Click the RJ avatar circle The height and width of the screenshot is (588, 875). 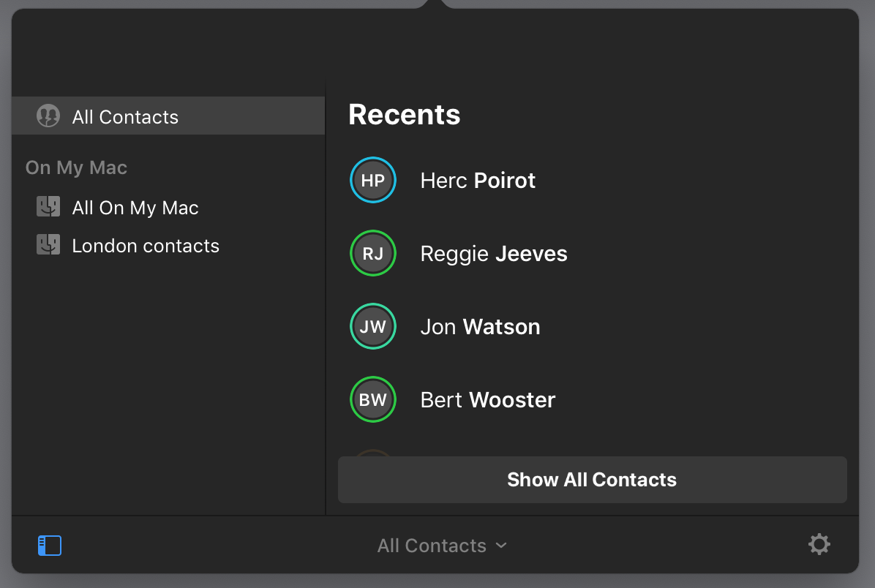pos(373,253)
